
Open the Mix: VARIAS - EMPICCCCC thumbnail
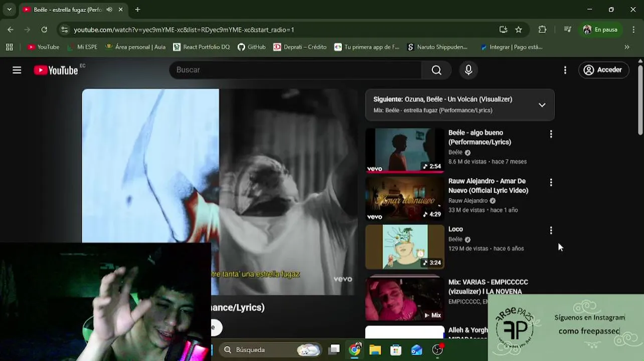pyautogui.click(x=405, y=298)
